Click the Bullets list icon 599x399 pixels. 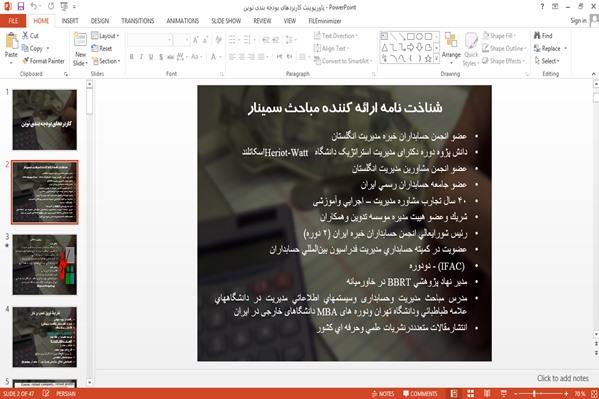pos(232,40)
